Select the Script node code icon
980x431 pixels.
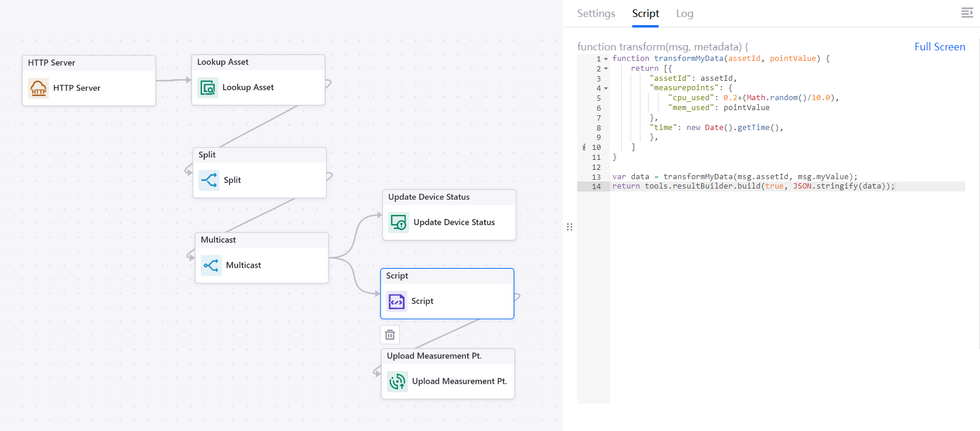pyautogui.click(x=397, y=302)
